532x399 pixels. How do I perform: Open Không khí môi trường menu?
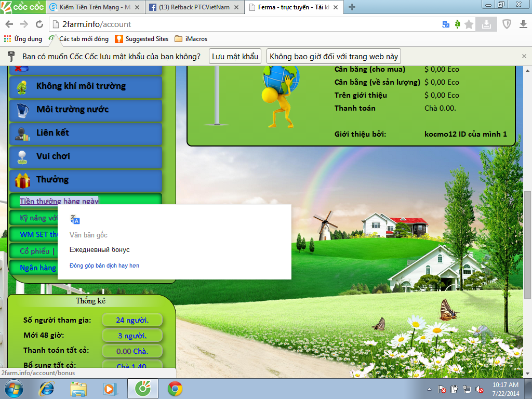pyautogui.click(x=86, y=87)
